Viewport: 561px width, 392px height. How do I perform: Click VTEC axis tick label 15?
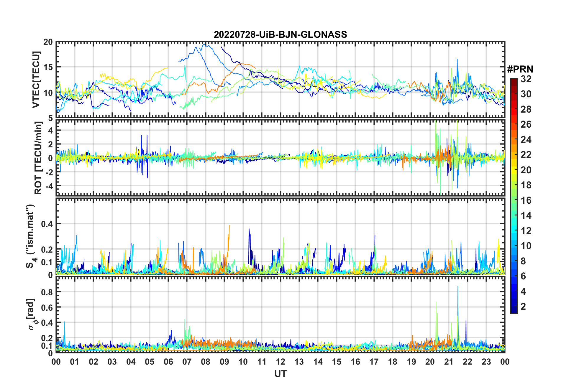tap(48, 67)
